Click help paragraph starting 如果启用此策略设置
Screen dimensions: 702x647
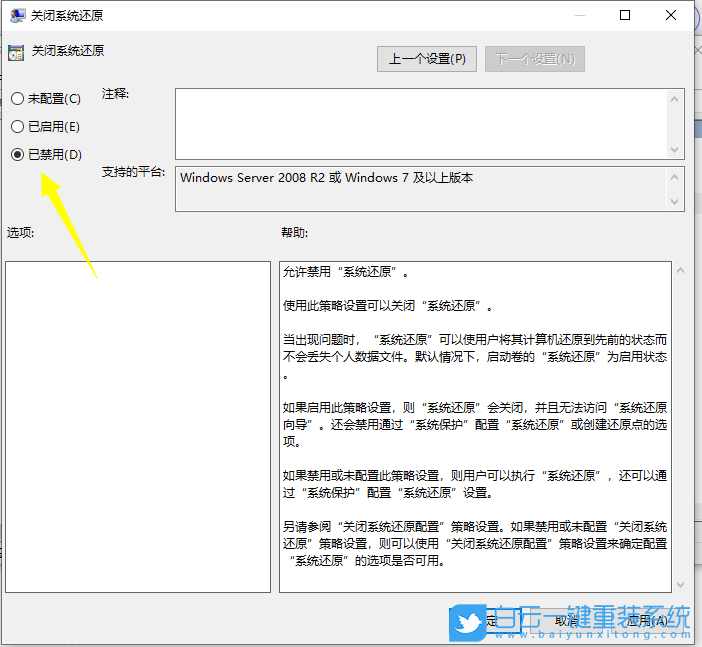475,424
